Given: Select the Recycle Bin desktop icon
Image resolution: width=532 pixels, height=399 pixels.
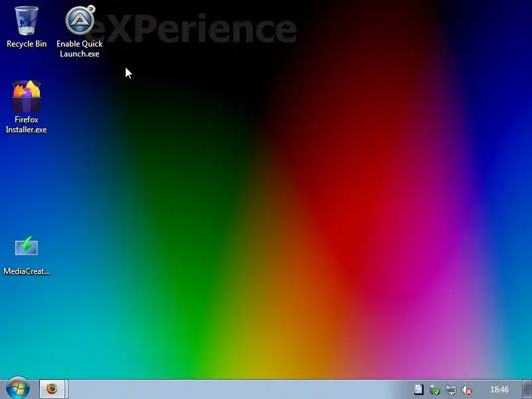Looking at the screenshot, I should (27, 27).
